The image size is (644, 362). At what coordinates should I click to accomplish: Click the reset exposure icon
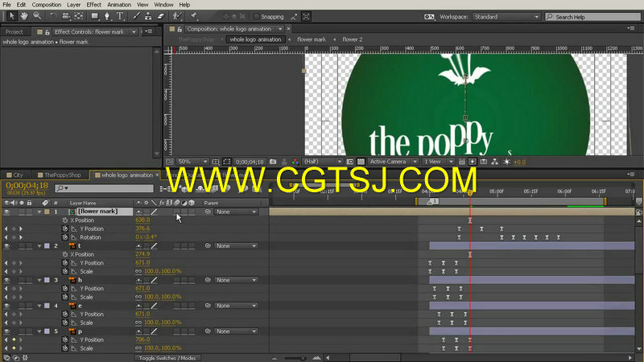point(506,162)
